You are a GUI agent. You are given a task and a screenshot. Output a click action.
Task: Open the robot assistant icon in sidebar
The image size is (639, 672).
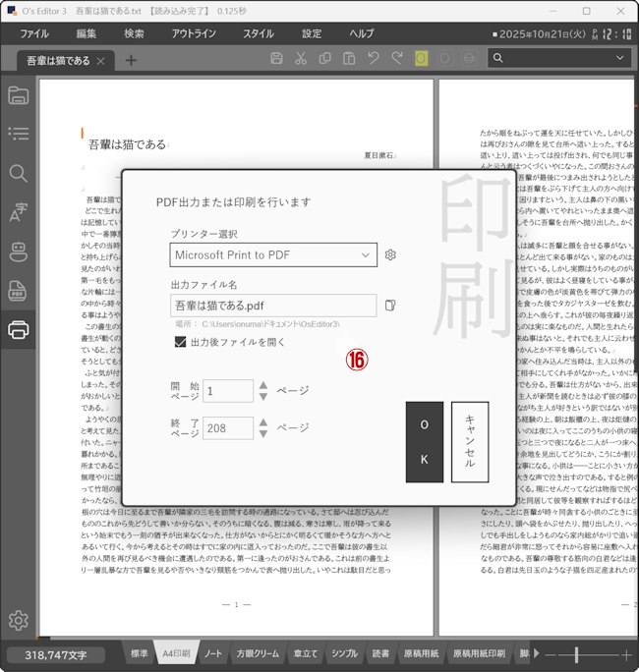18,252
